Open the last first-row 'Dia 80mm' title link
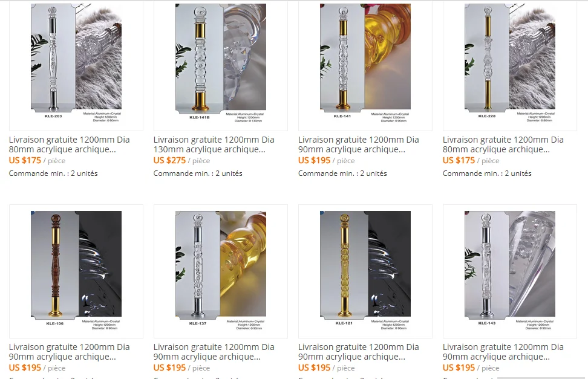588x379 pixels. [x=503, y=144]
